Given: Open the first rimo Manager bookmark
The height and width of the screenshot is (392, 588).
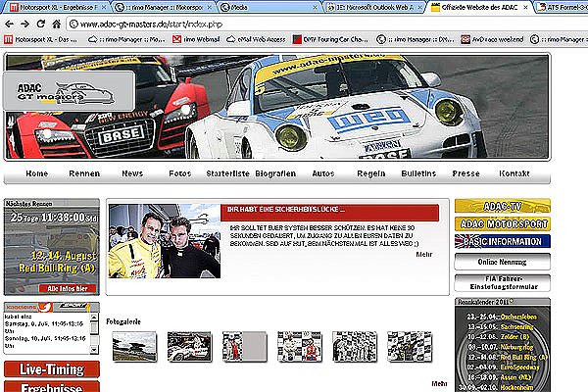Looking at the screenshot, I should tap(126, 39).
